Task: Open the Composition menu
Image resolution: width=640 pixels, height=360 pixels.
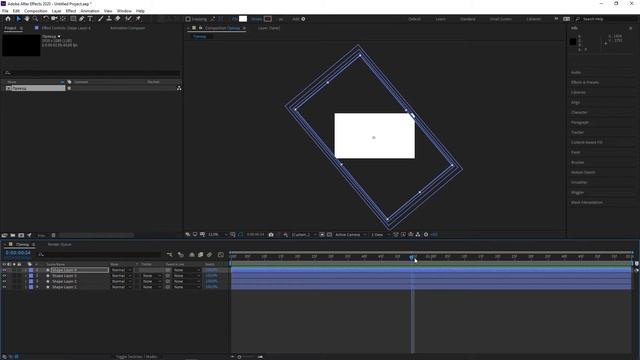Action: 36,11
